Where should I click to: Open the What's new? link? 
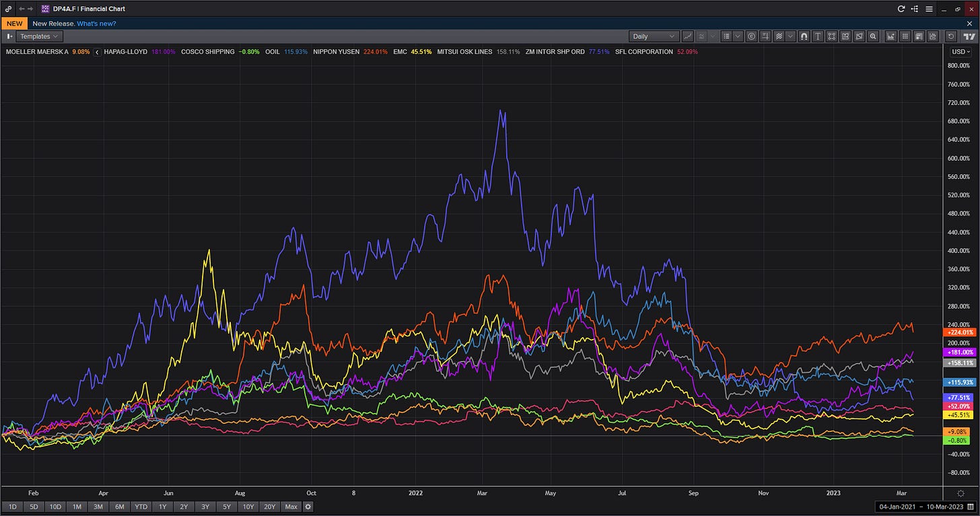coord(96,24)
